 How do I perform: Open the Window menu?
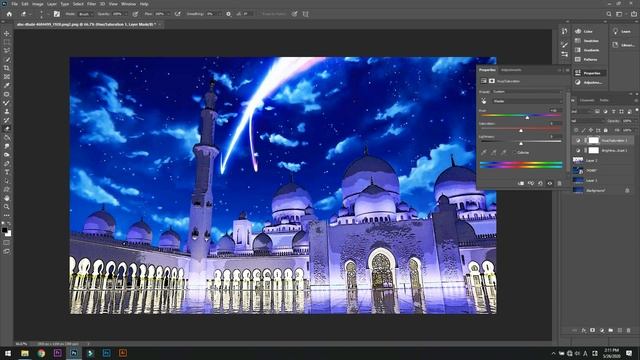(x=129, y=4)
